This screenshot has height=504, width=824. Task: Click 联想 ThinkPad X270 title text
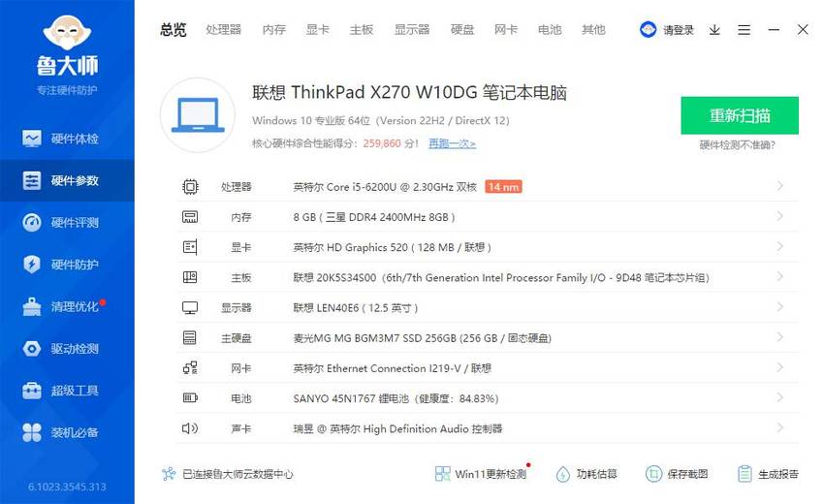[409, 92]
